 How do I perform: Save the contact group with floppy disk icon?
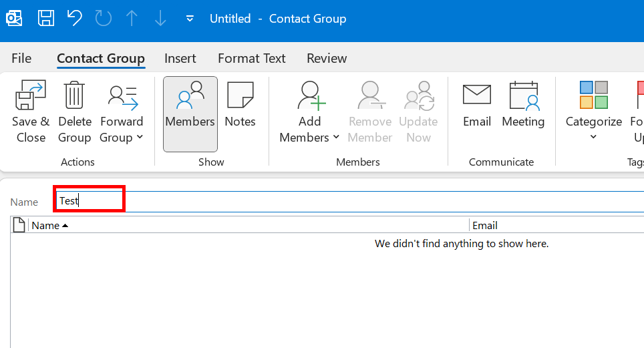click(x=45, y=19)
